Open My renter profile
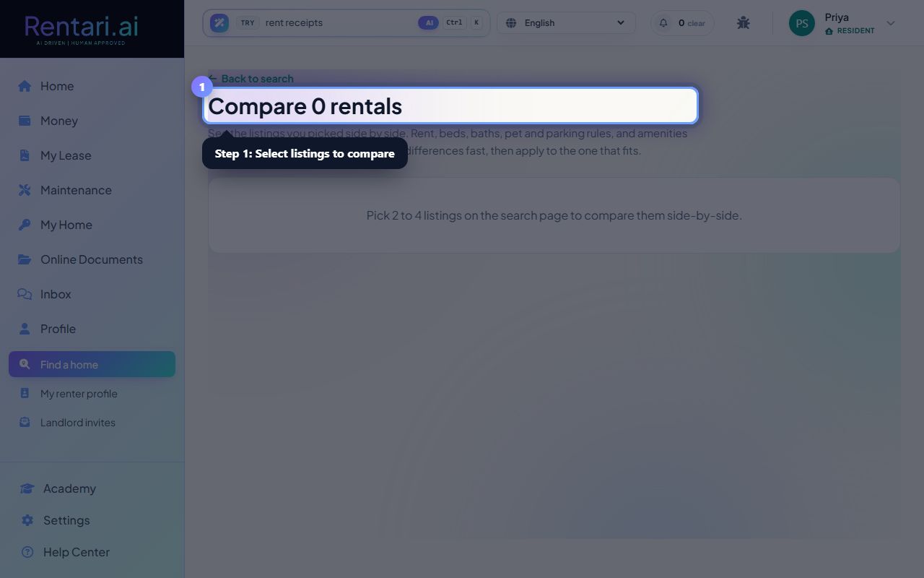The width and height of the screenshot is (924, 578). tap(92, 394)
